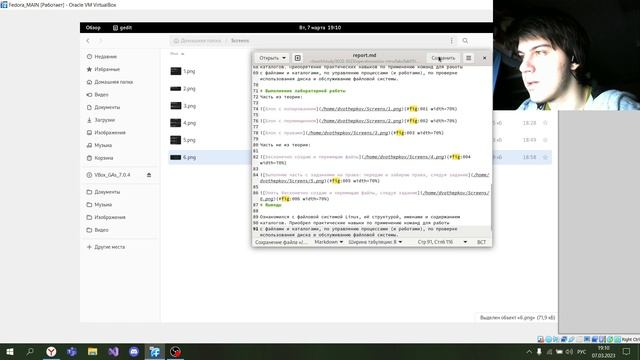The image size is (640, 360).
Task: Click the 'Выводы' heading in the editor
Action: click(x=271, y=205)
